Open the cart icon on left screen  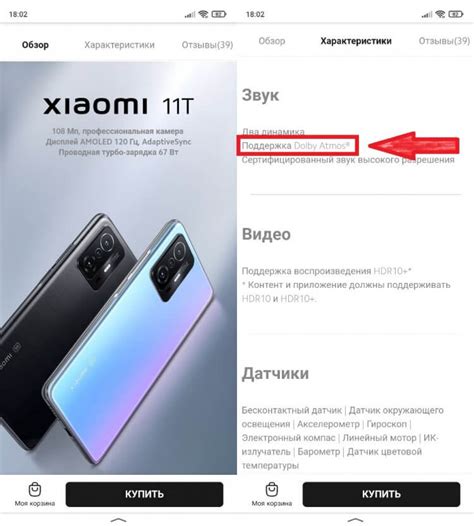click(35, 489)
